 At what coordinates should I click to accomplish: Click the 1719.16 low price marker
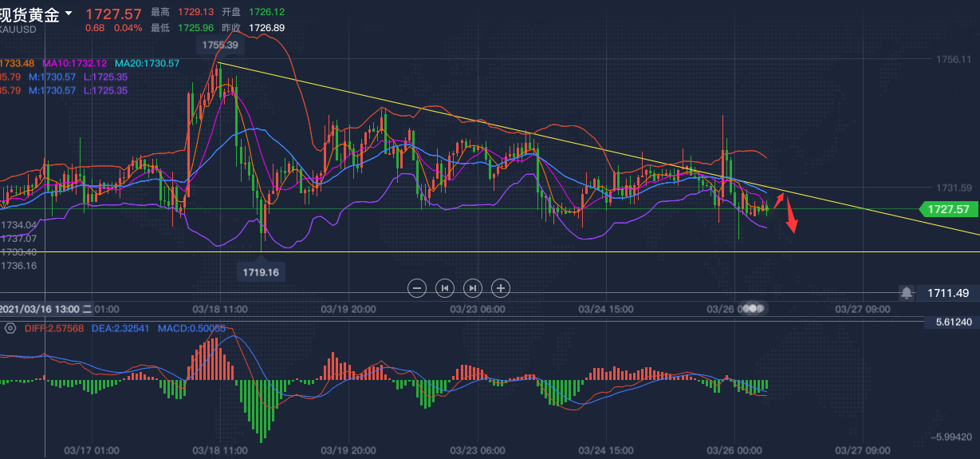(x=262, y=272)
